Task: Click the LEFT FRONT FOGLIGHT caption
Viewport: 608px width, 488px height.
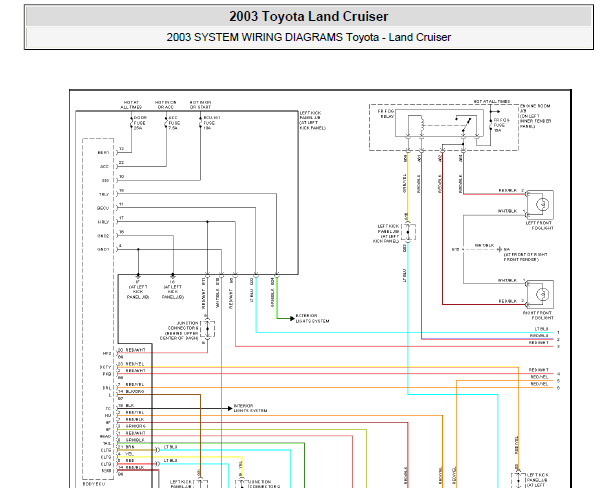Action: click(x=539, y=226)
